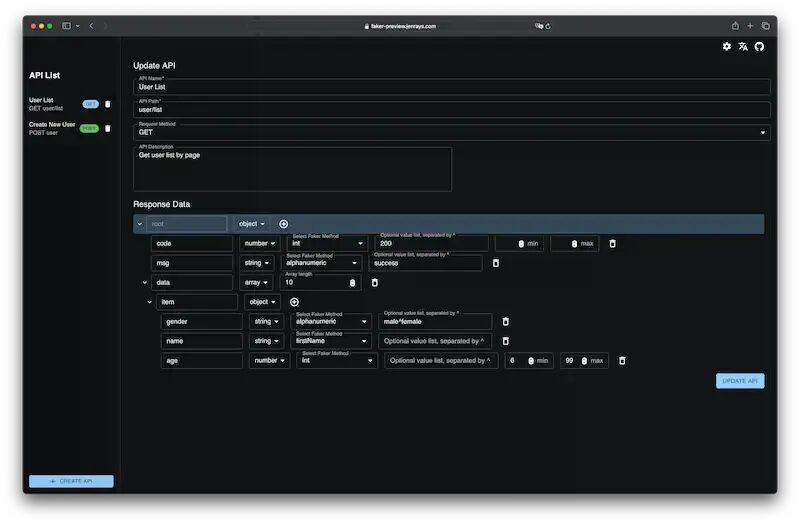
Task: Collapse the item object node
Action: (x=149, y=302)
